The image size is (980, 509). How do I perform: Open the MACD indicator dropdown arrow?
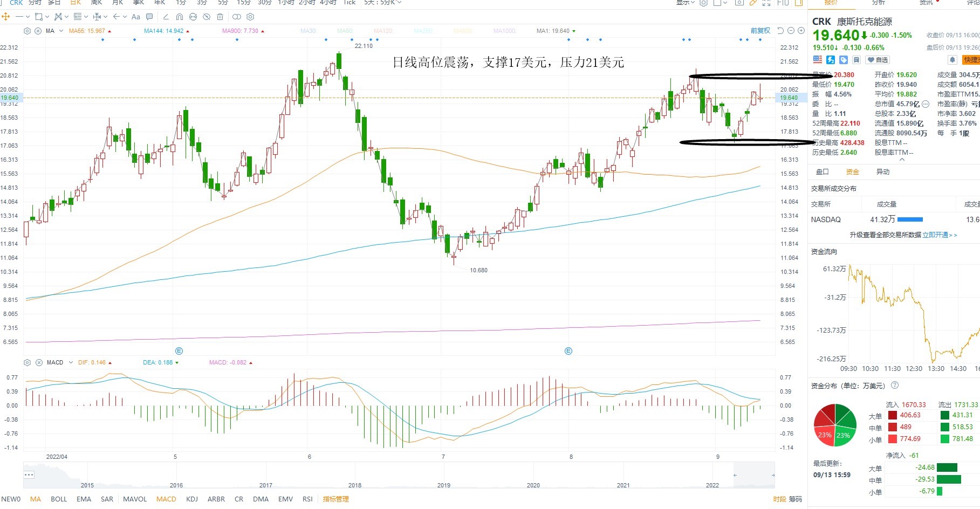(71, 362)
